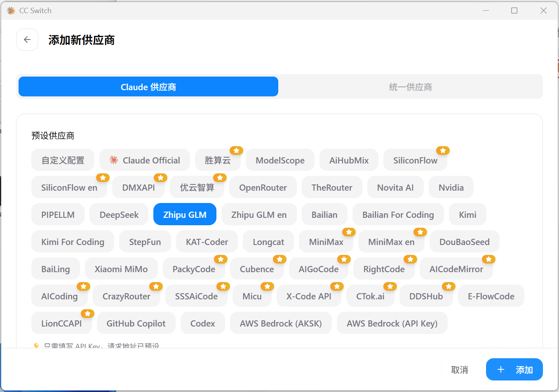
Task: Pick AIGoCode preset
Action: (x=319, y=268)
